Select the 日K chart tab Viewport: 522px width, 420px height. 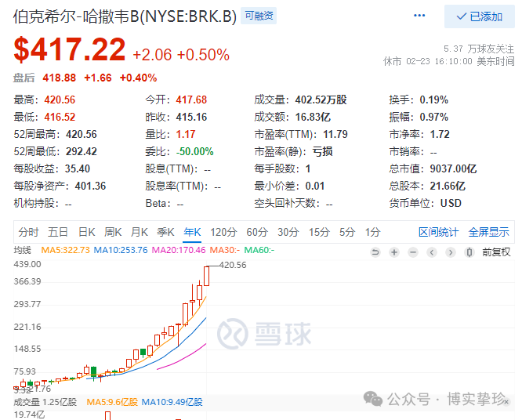click(86, 232)
